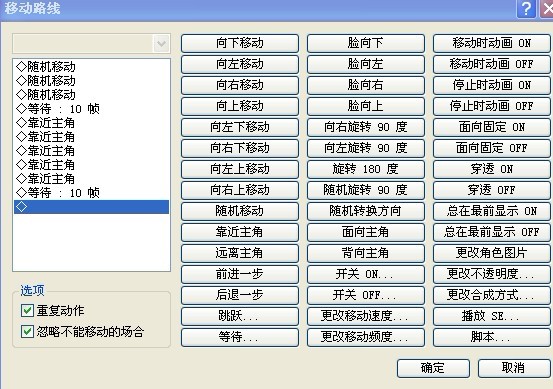
Task: Toggle the 忽略不能移动的场合 checkbox
Action: pyautogui.click(x=27, y=332)
